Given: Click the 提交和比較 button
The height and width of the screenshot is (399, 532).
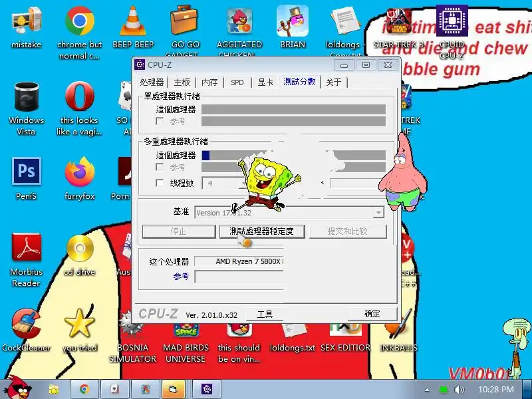Looking at the screenshot, I should 348,231.
